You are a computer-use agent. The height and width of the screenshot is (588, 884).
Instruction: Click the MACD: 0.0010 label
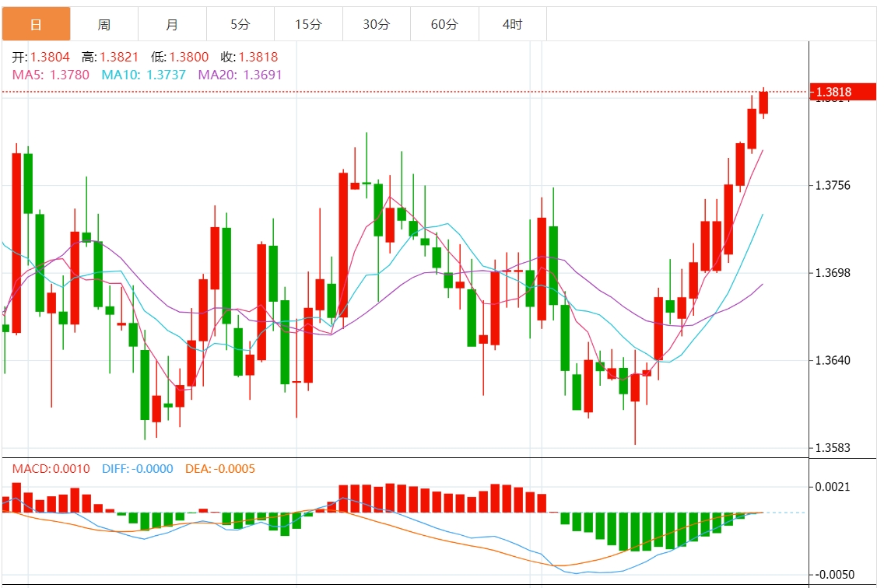(x=51, y=469)
